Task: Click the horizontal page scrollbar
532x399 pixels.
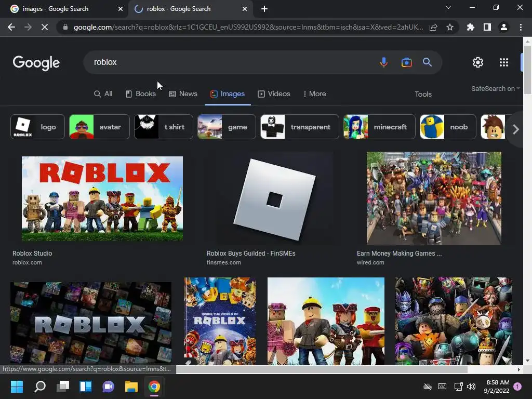Action: [321, 369]
